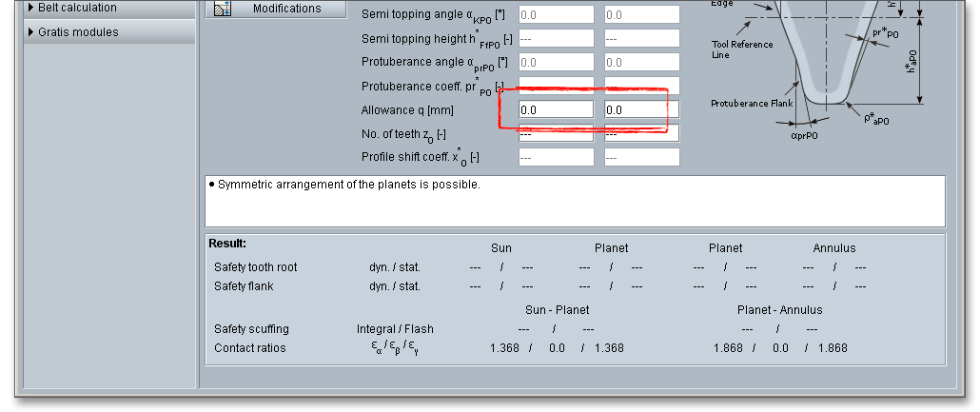Click the left Allowance q input
The height and width of the screenshot is (412, 980).
pyautogui.click(x=556, y=110)
